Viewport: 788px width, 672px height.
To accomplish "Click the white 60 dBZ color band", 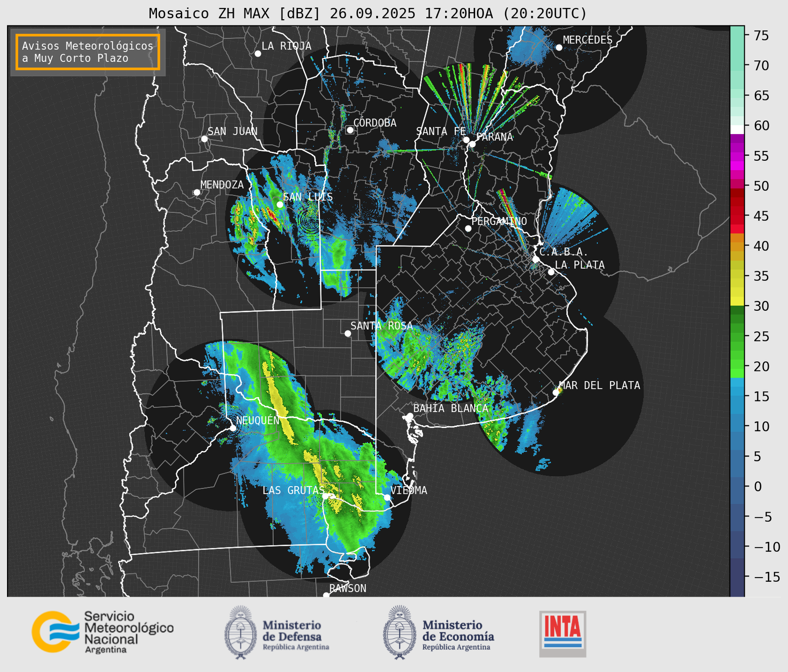I will pos(737,129).
